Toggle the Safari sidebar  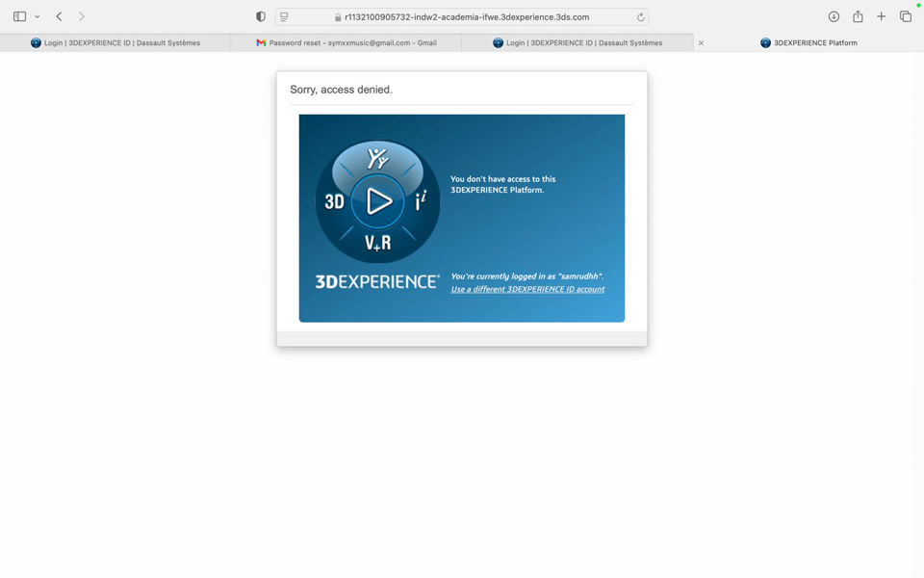[19, 16]
